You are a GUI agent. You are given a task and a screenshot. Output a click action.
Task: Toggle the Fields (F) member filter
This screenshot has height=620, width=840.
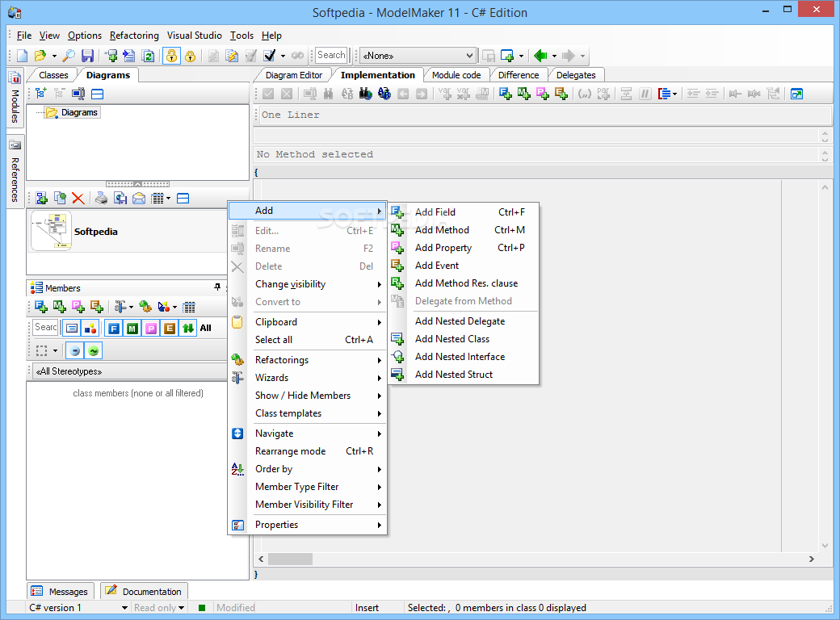pyautogui.click(x=114, y=329)
